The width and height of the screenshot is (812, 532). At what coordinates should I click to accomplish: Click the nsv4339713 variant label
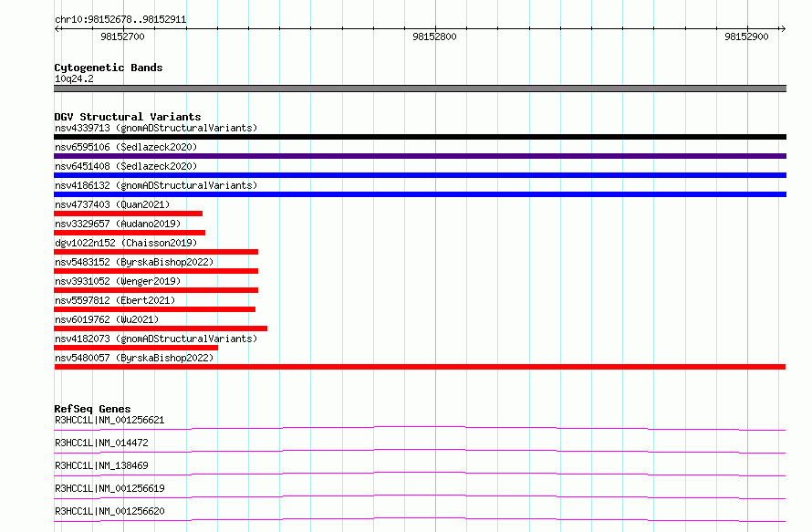coord(156,128)
